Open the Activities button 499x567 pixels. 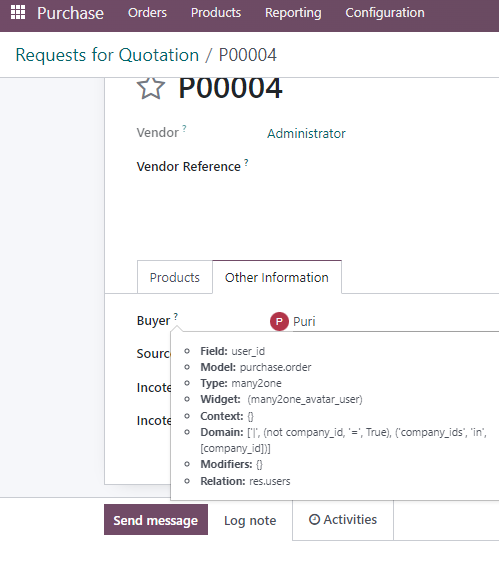point(343,520)
